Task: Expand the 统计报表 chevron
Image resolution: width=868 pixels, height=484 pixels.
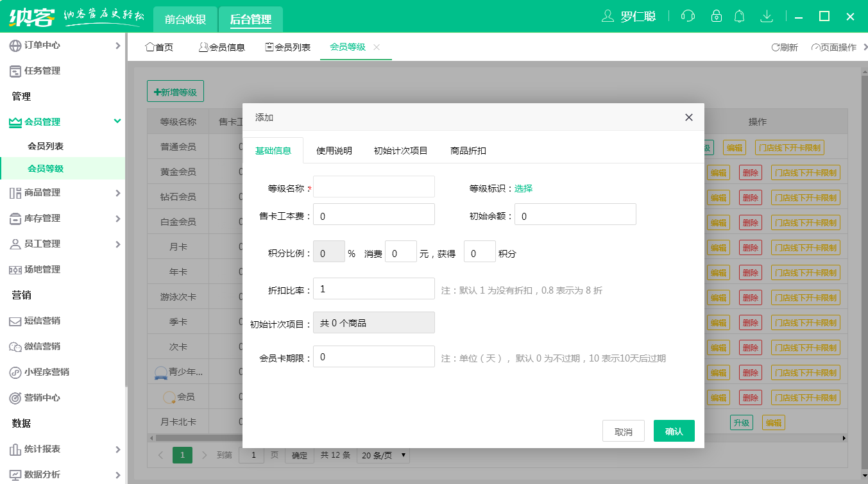Action: 117,449
